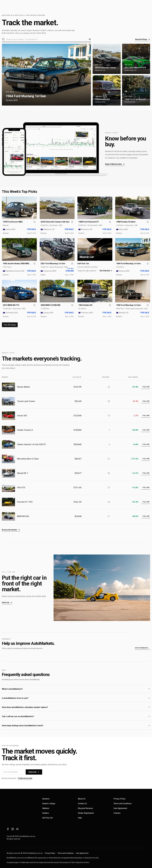Follow the Mercedes-Benz G-Class market

click(146, 459)
